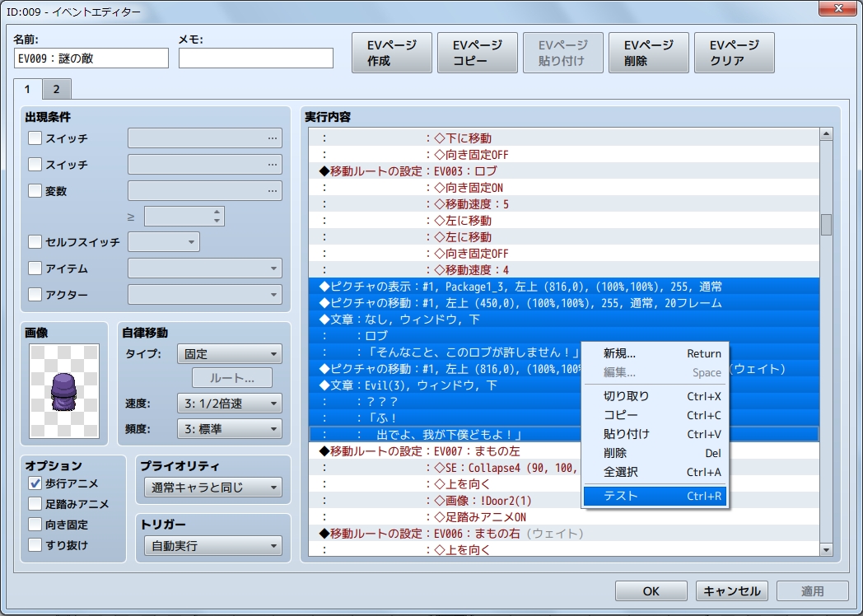863x616 pixels.
Task: Cancel the event editor dialog
Action: coord(731,590)
